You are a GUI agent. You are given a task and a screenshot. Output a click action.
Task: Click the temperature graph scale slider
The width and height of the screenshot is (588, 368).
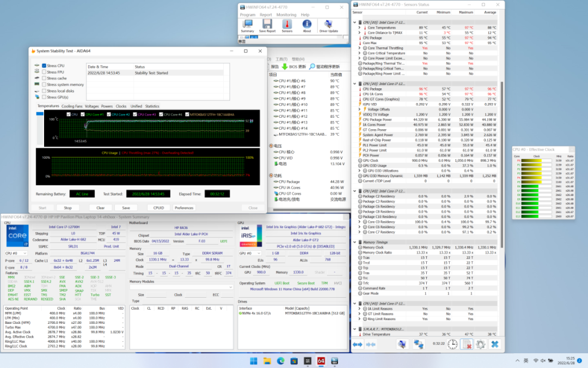click(x=39, y=113)
